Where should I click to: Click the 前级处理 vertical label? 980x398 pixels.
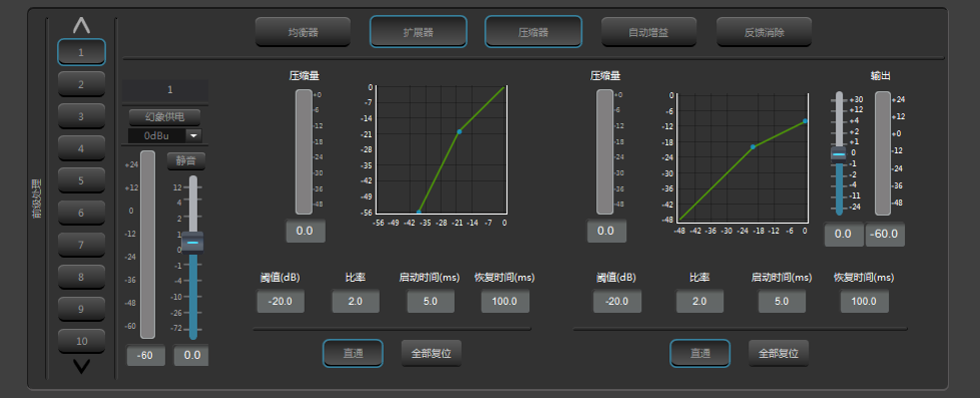coord(37,199)
